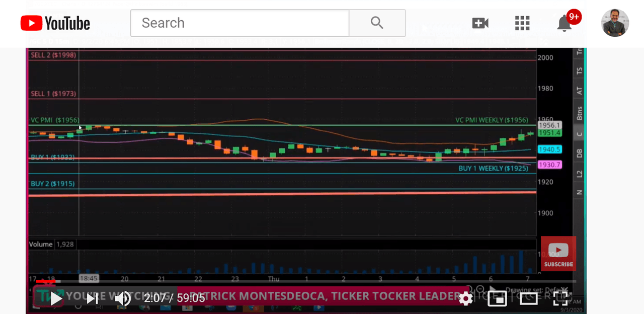
Task: Enter full screen mode
Action: tap(560, 298)
